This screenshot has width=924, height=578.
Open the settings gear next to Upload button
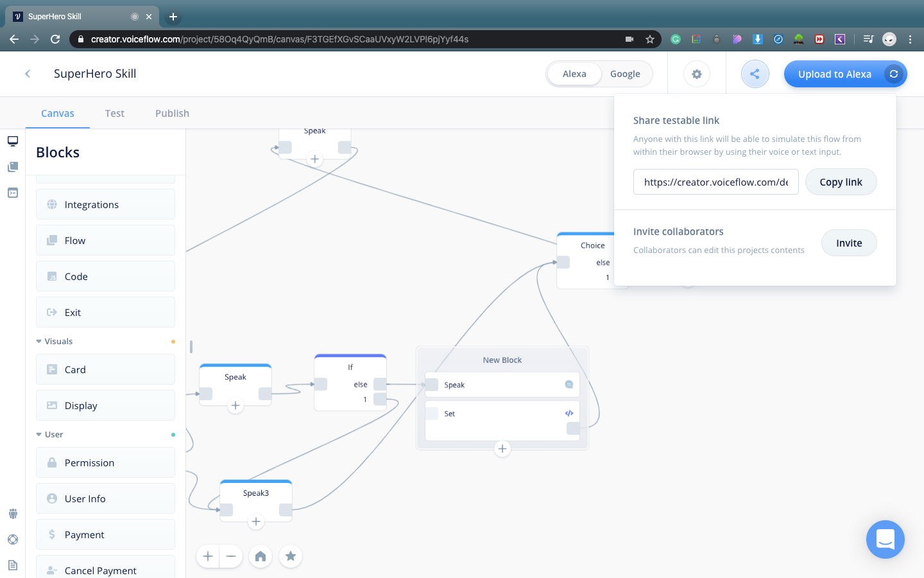pyautogui.click(x=696, y=74)
